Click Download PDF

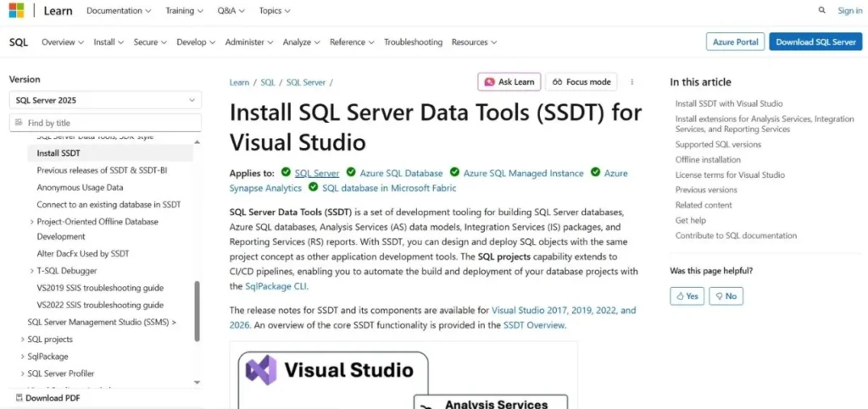pos(47,398)
